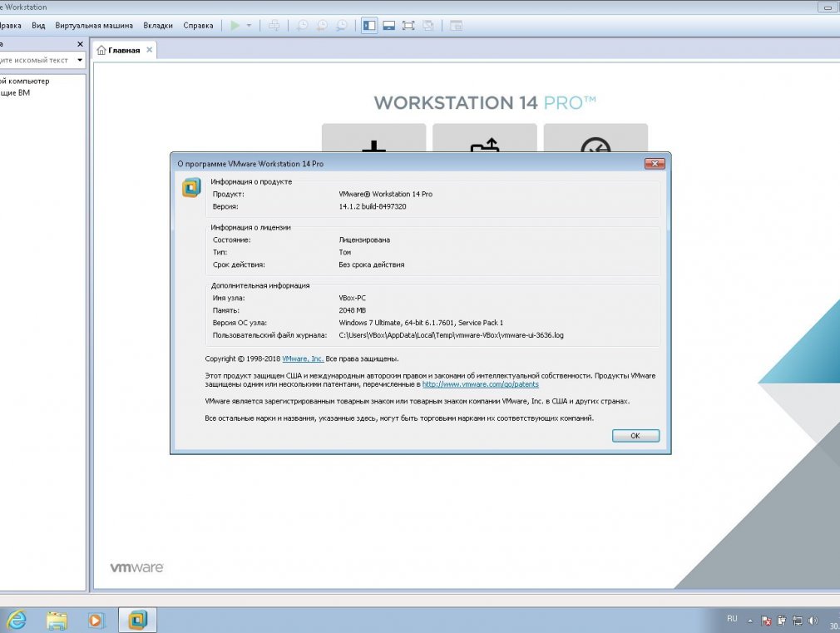Click the console view toolbar icon

(x=456, y=26)
